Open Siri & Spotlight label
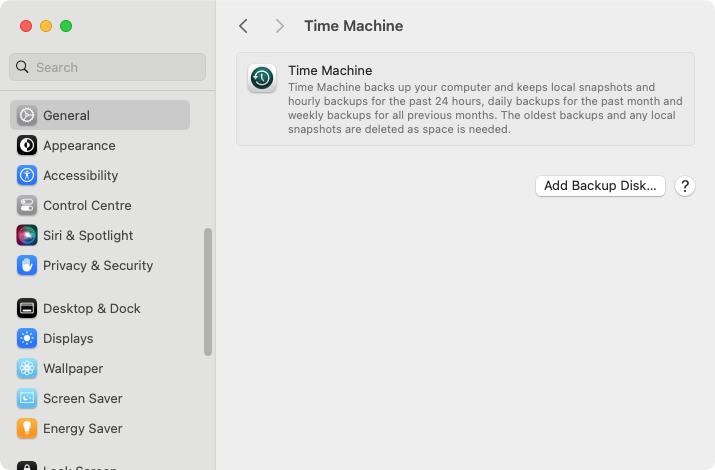 [x=88, y=236]
